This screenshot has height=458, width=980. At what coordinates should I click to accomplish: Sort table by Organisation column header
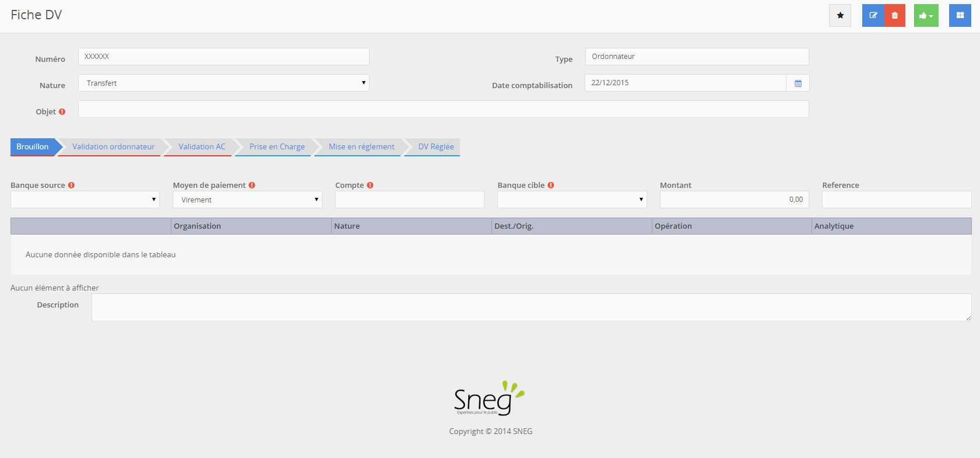pyautogui.click(x=251, y=226)
